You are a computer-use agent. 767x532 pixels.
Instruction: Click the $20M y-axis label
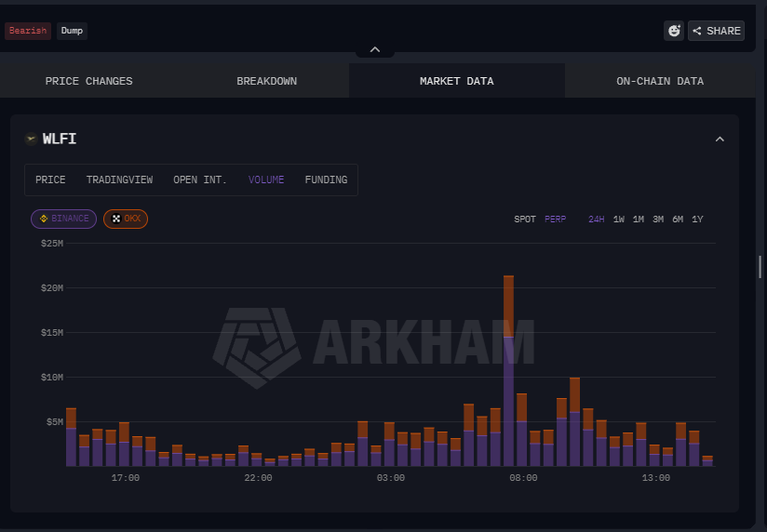click(52, 288)
